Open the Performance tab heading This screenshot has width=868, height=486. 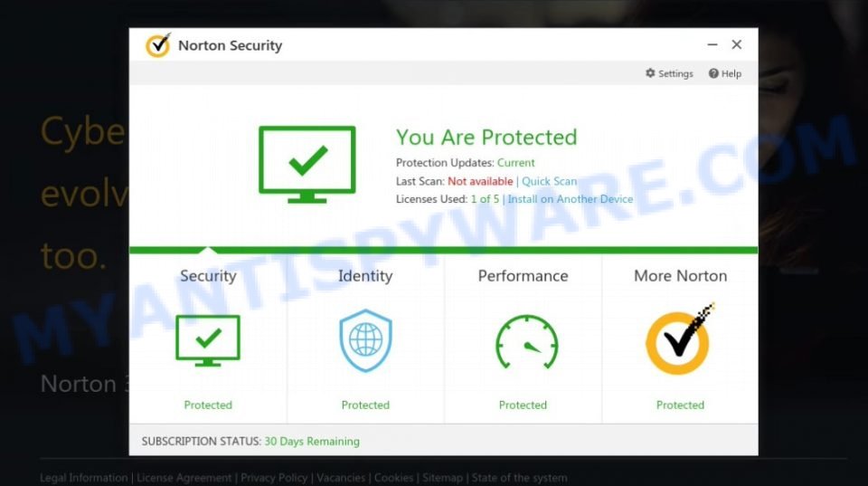524,276
